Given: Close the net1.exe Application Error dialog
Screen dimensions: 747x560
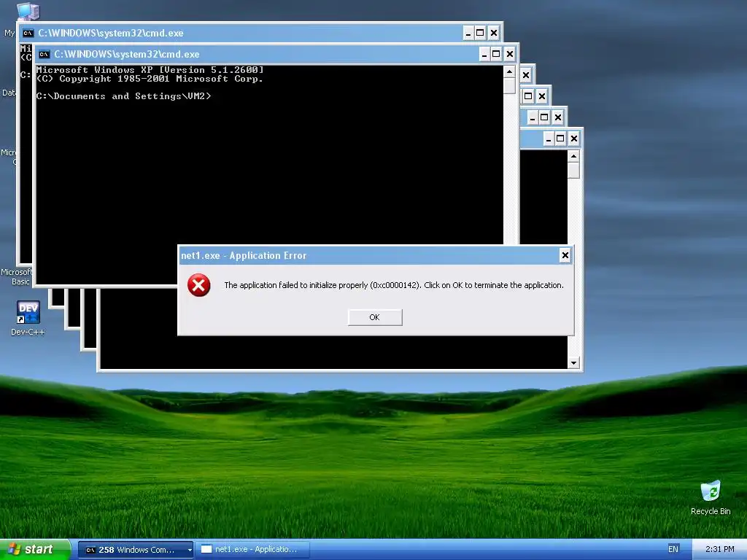Looking at the screenshot, I should 565,255.
